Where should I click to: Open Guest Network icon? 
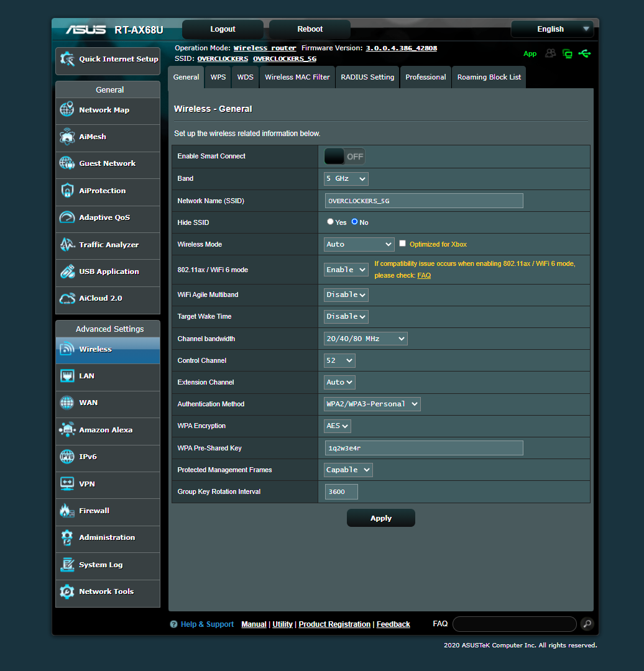click(67, 163)
